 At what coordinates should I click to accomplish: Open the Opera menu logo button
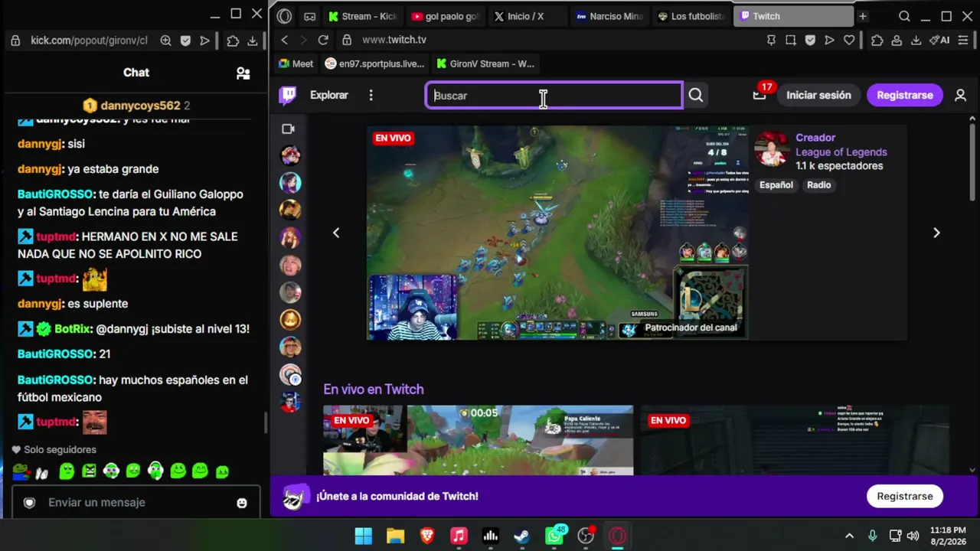pyautogui.click(x=284, y=16)
